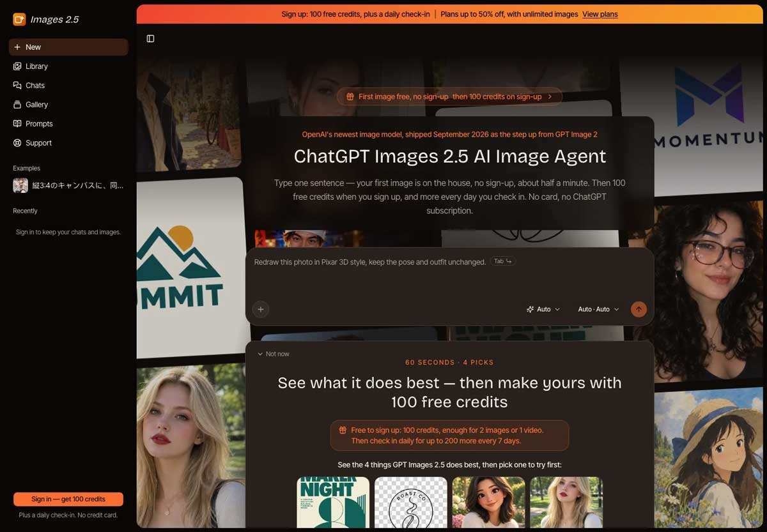767x532 pixels.
Task: Click the Summit mountain logo image
Action: (190, 267)
